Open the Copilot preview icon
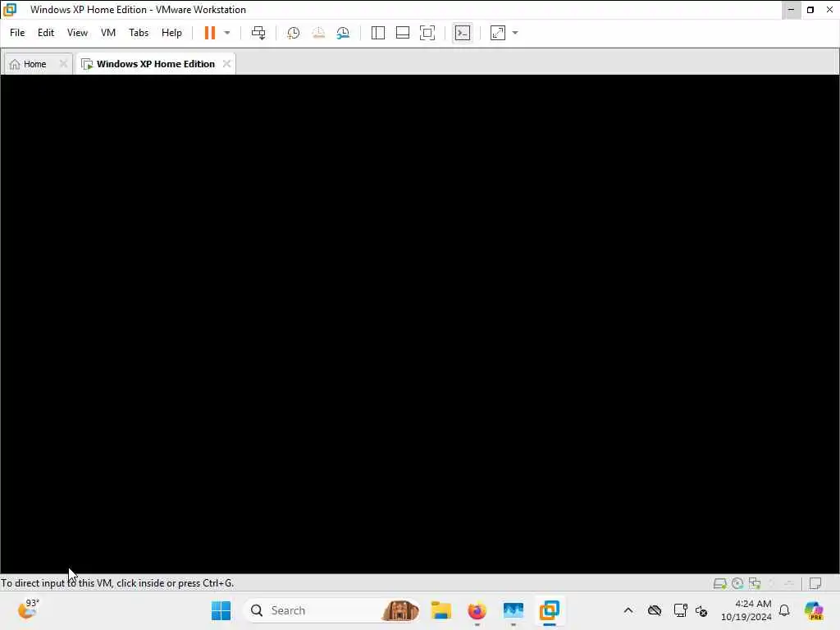Image resolution: width=840 pixels, height=630 pixels. [x=814, y=610]
